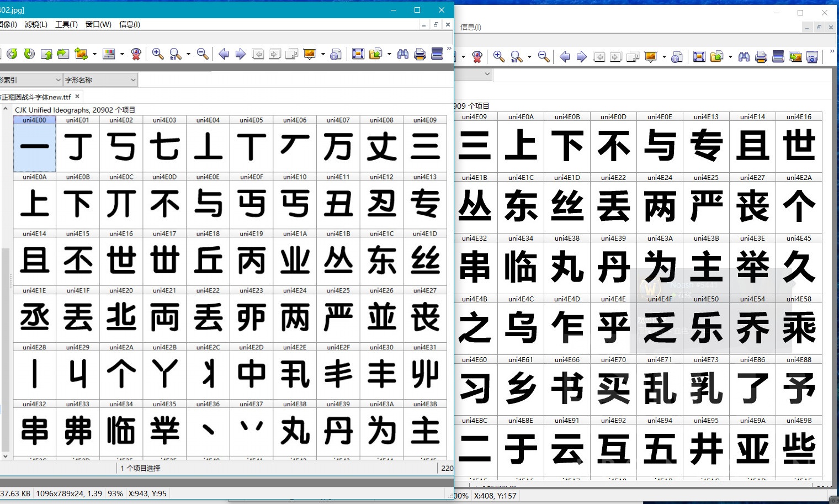839x504 pixels.
Task: Switch to fullscreen view mode
Action: [x=358, y=54]
